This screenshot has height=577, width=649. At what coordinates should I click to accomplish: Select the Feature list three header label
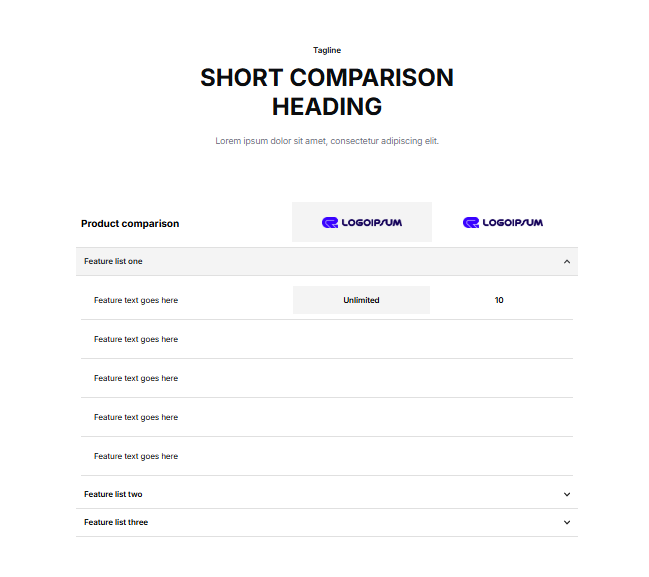click(116, 522)
